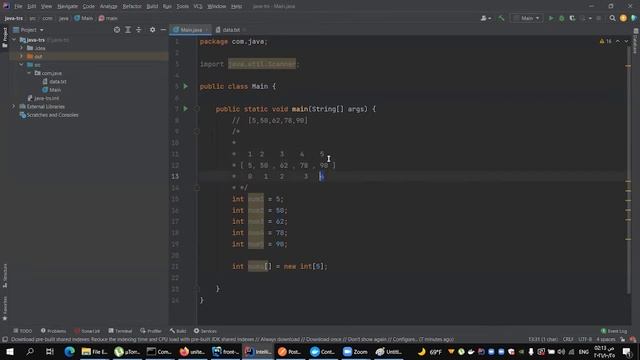Viewport: 640px width, 360px height.
Task: Expand All icon in Project panel header
Action: (128, 30)
